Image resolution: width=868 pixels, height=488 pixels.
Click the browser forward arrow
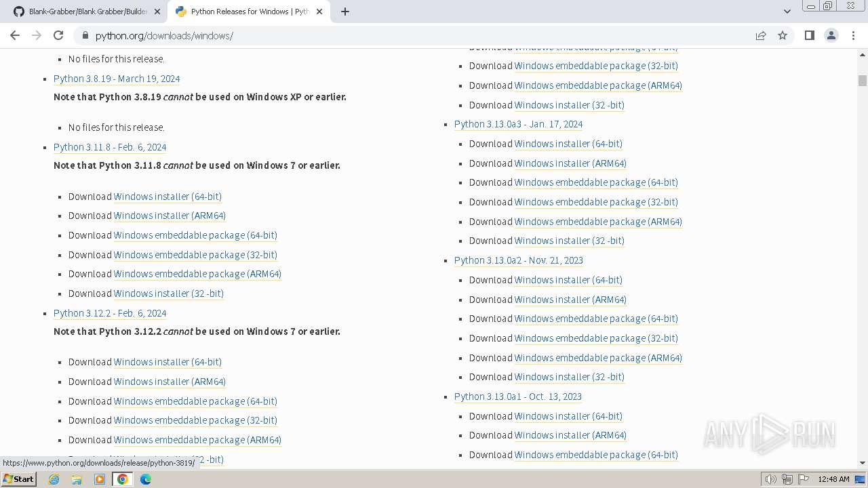[x=37, y=35]
